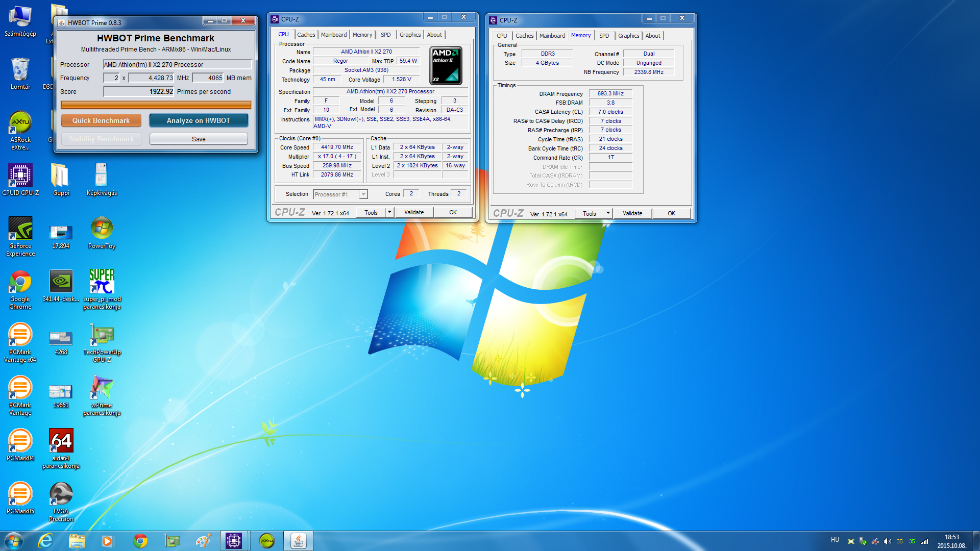Open Lomtár recycle bin icon
Image resolution: width=980 pixels, height=551 pixels.
click(x=20, y=73)
